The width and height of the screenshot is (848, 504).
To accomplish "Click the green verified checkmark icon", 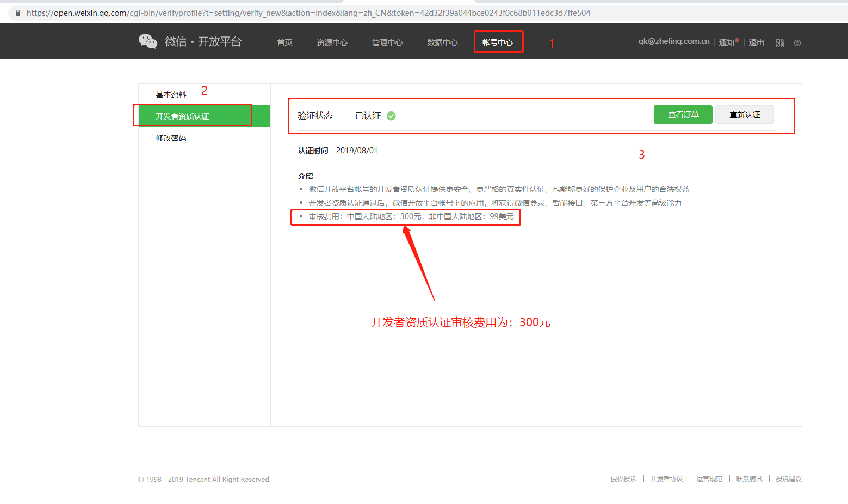I will [x=391, y=116].
